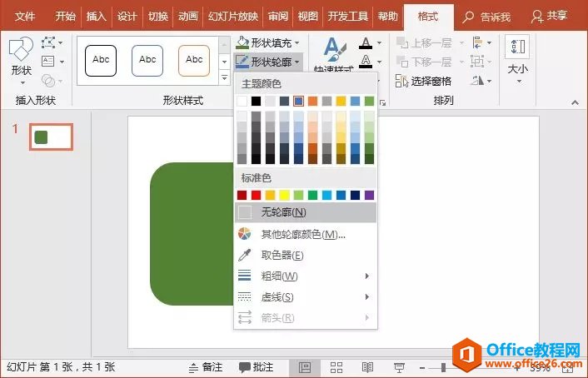Select the 格式 tab

pyautogui.click(x=428, y=17)
